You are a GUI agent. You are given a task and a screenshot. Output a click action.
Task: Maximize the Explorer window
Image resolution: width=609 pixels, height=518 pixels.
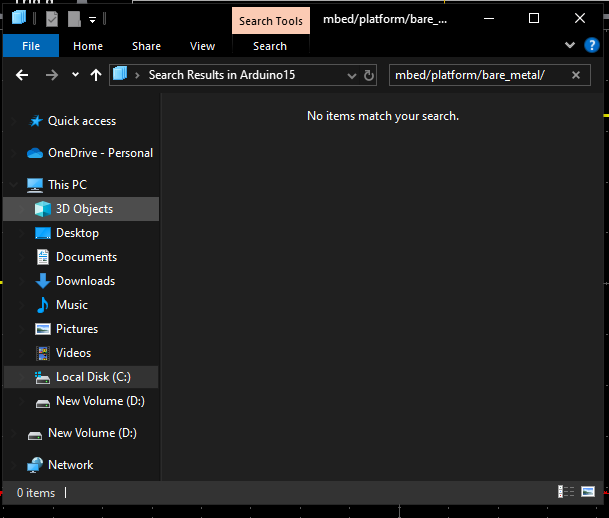[534, 18]
